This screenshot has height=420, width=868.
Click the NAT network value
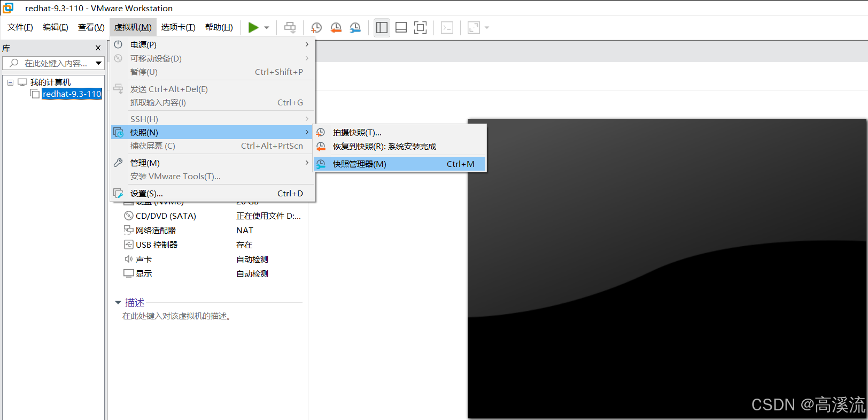[245, 230]
